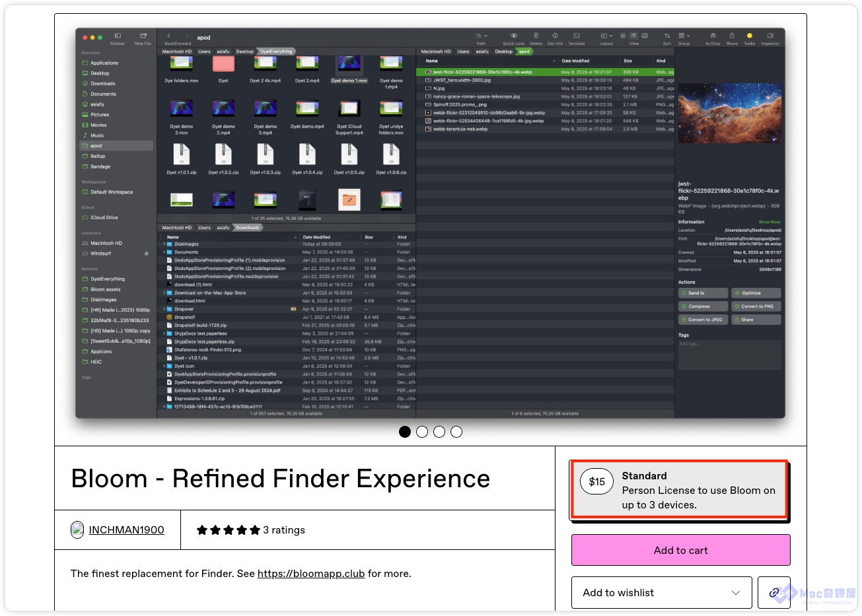Click the five-star ratings display

tap(229, 530)
